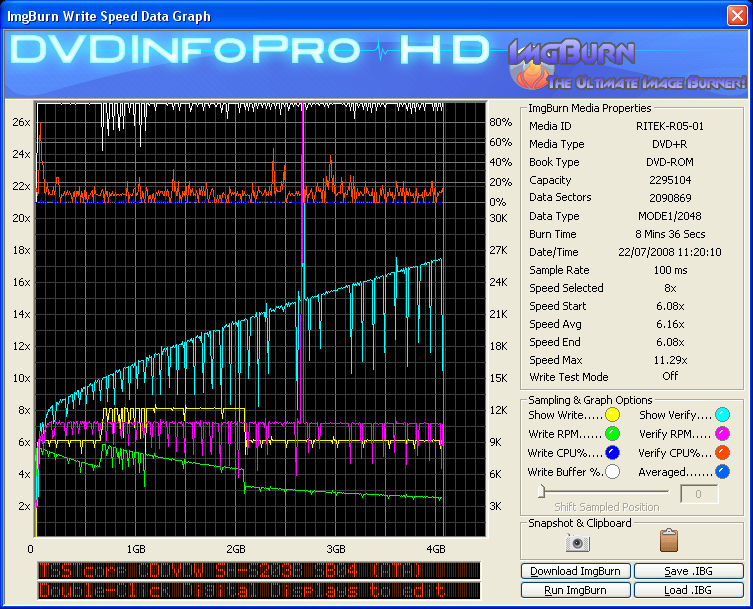Click the Snapshot & Clipboard group title
The height and width of the screenshot is (609, 753).
coord(580,523)
